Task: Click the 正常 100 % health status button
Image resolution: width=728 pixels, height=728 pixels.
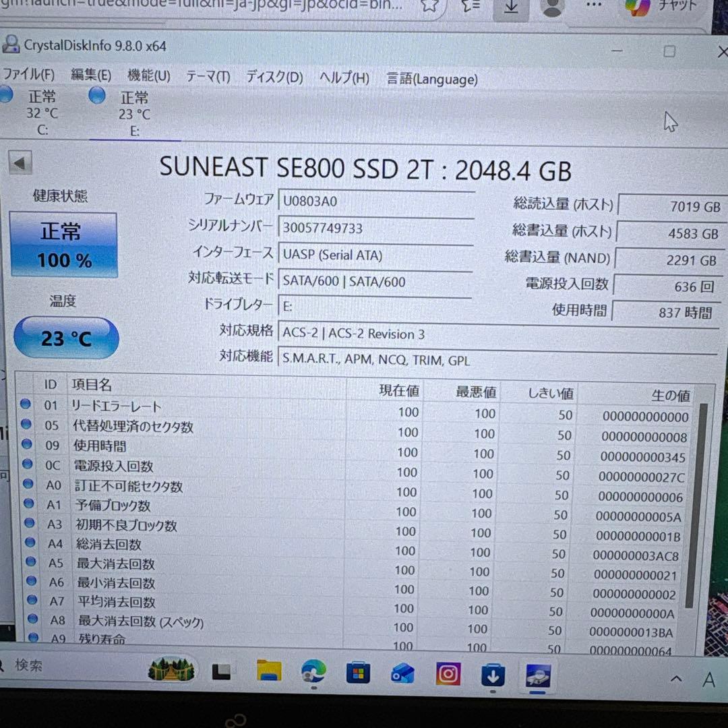Action: click(63, 245)
